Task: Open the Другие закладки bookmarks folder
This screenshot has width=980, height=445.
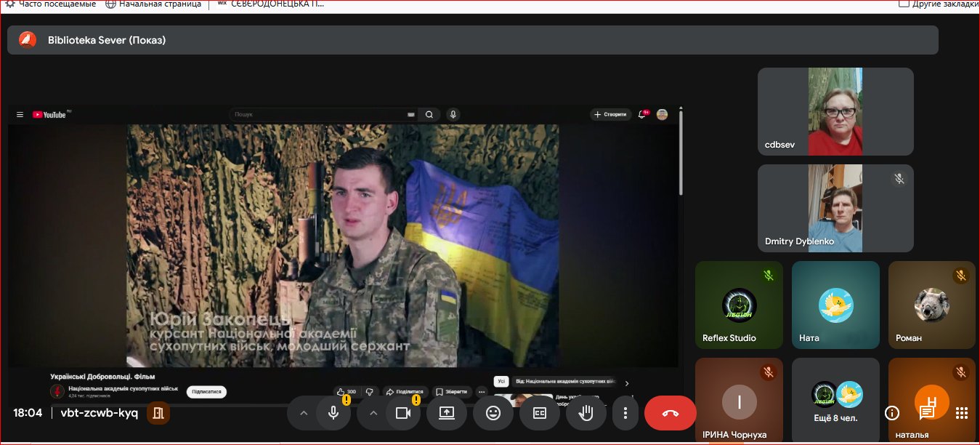Action: pos(939,4)
